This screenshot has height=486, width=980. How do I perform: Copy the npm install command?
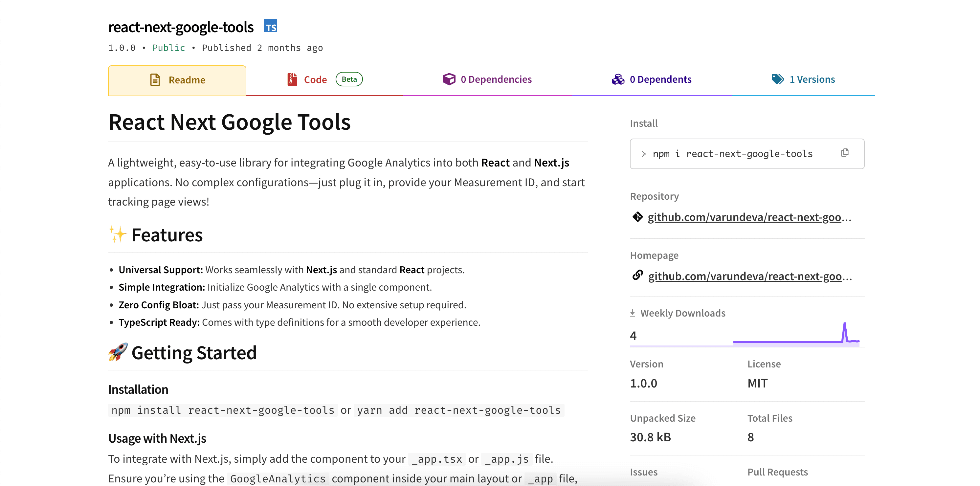(845, 153)
